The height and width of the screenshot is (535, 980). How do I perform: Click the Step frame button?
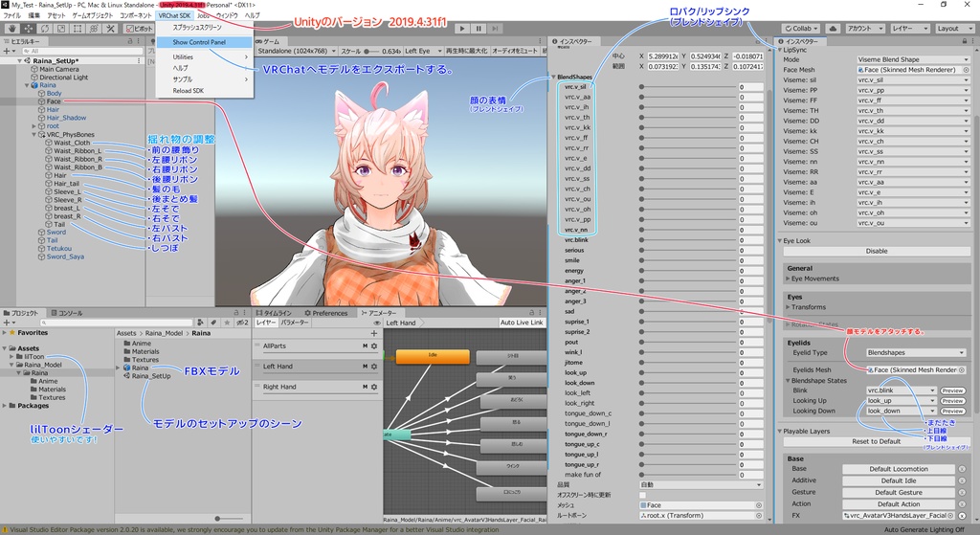(495, 28)
